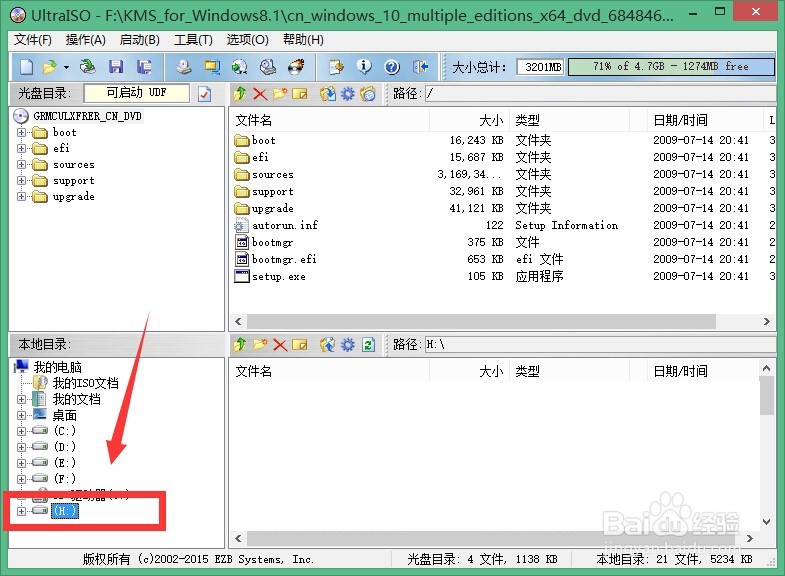Click blue gear icon in local pane toolbar

click(347, 344)
